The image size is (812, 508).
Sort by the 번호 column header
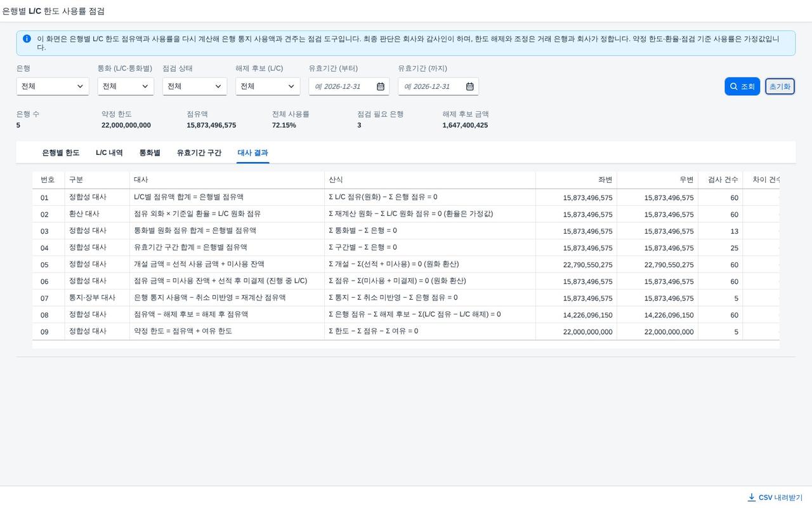click(x=48, y=180)
